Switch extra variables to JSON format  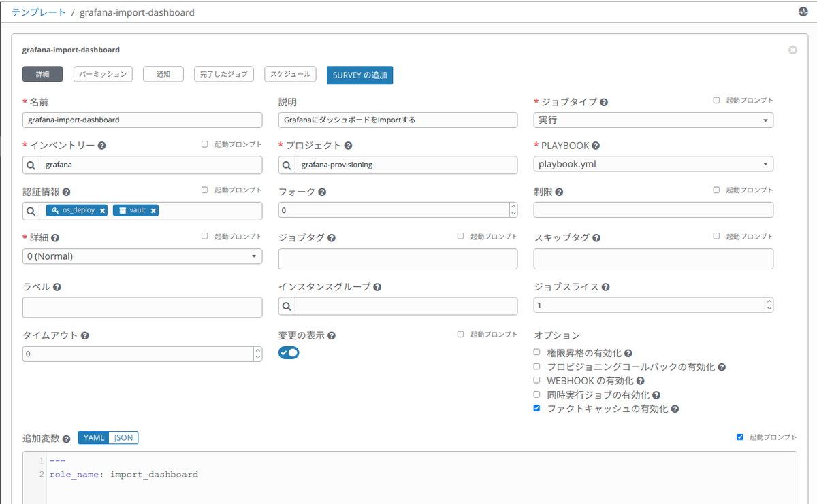click(x=123, y=437)
